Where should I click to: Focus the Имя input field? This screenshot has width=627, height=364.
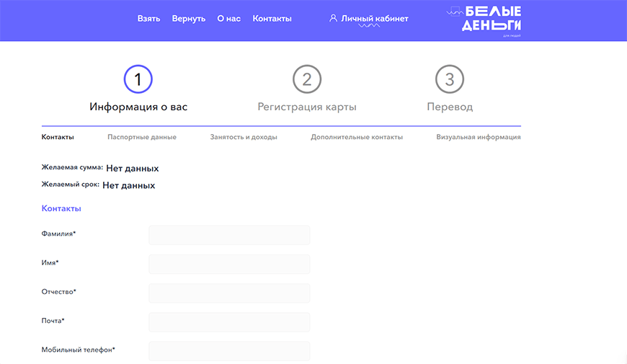[x=229, y=264]
